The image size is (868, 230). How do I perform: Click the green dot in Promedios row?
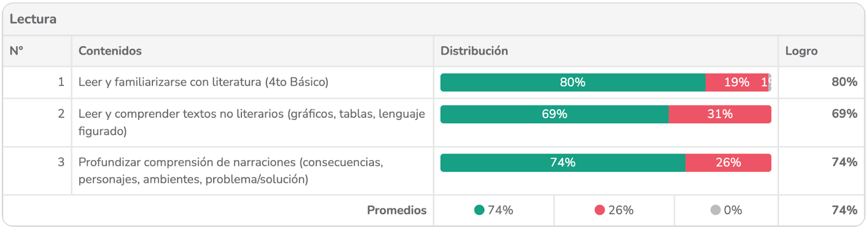click(x=479, y=210)
